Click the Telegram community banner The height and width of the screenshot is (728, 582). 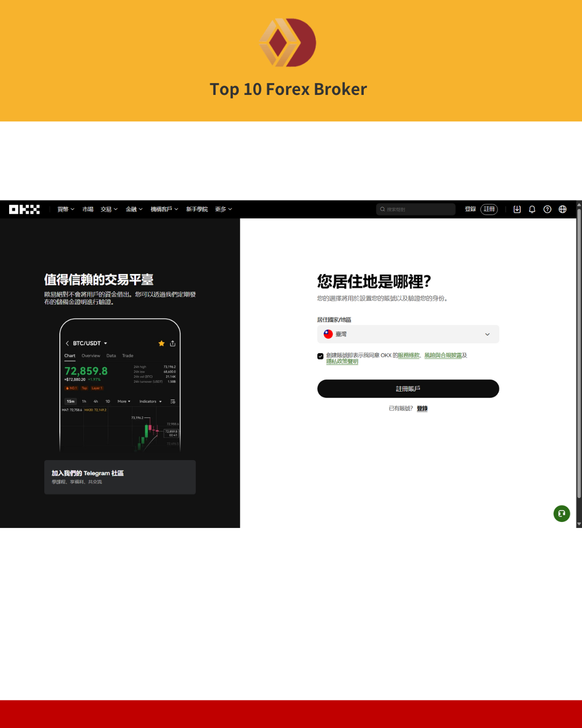click(120, 477)
